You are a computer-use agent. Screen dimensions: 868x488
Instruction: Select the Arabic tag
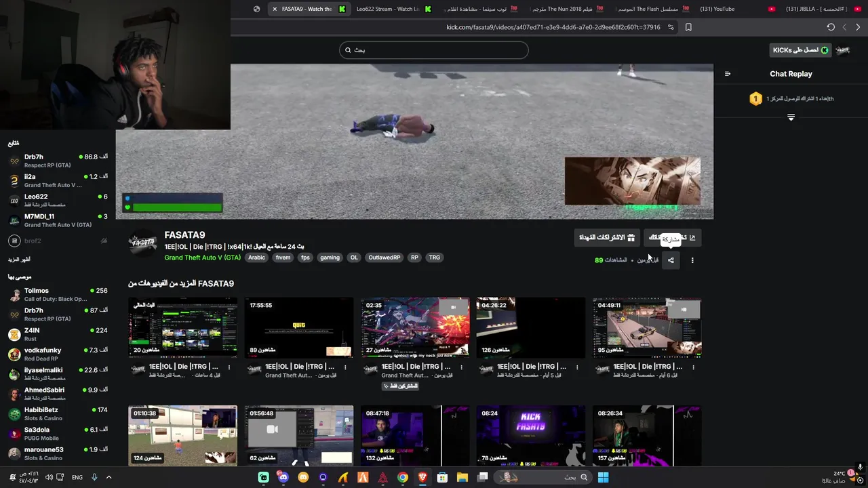point(256,258)
